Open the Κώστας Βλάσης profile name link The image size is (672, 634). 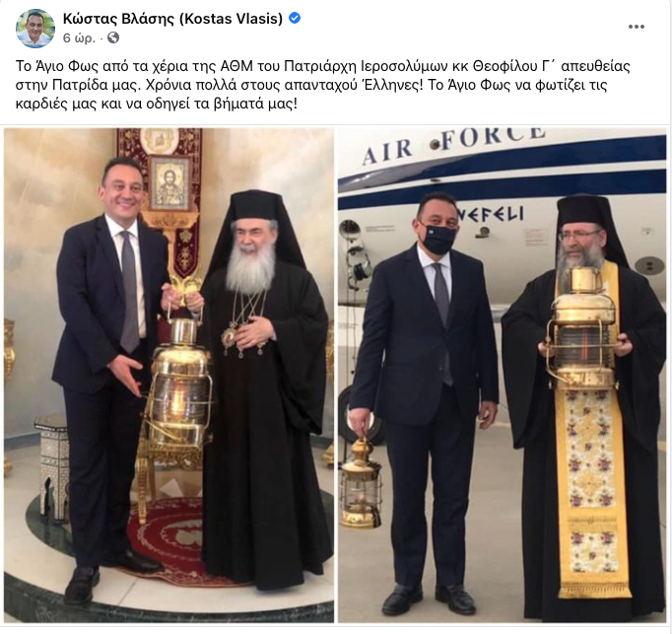172,19
